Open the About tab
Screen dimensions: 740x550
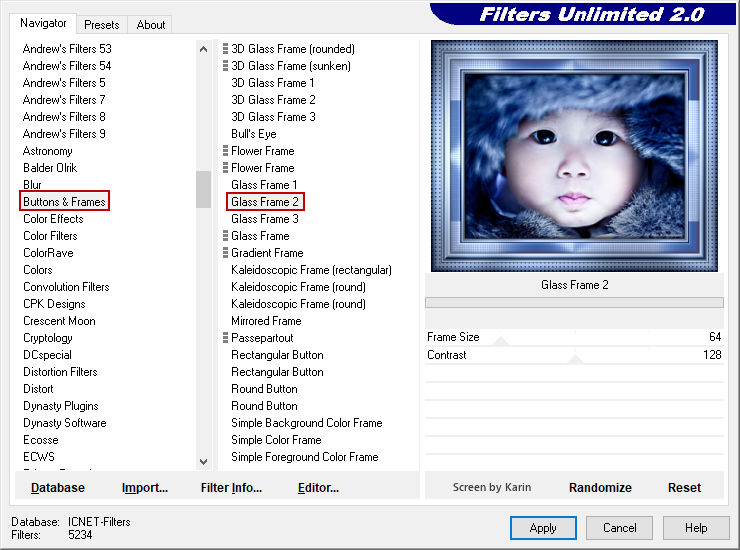(151, 25)
